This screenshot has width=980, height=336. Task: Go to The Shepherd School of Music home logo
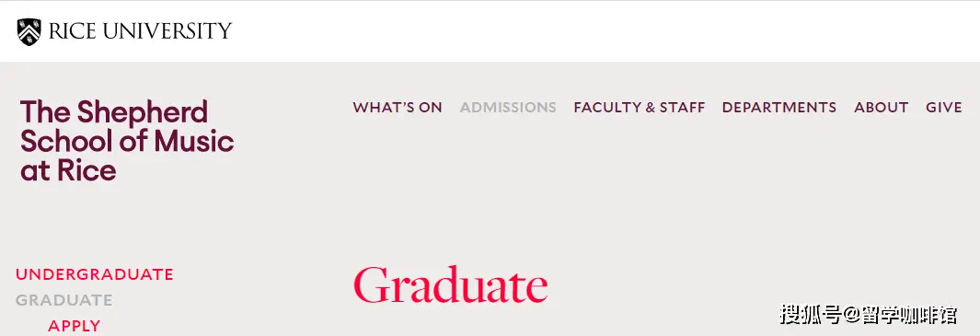pos(127,142)
